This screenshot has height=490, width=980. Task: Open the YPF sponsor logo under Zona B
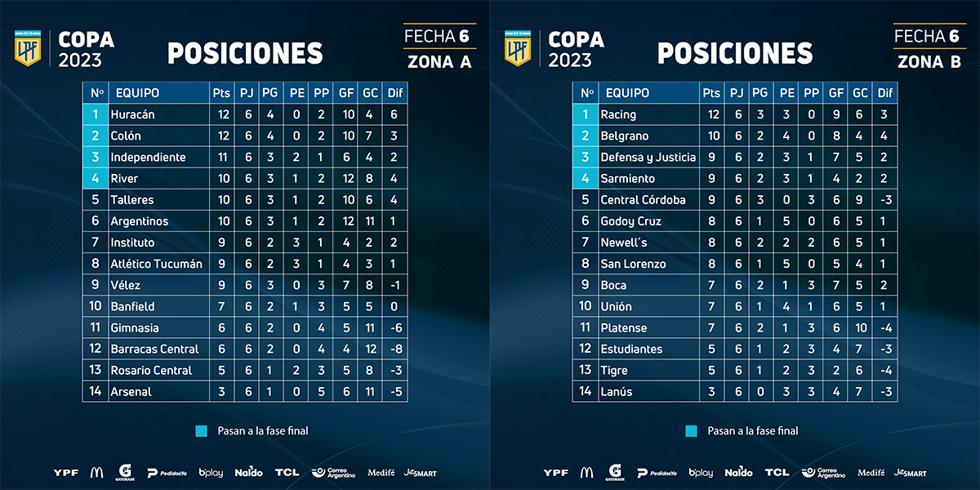(x=555, y=473)
